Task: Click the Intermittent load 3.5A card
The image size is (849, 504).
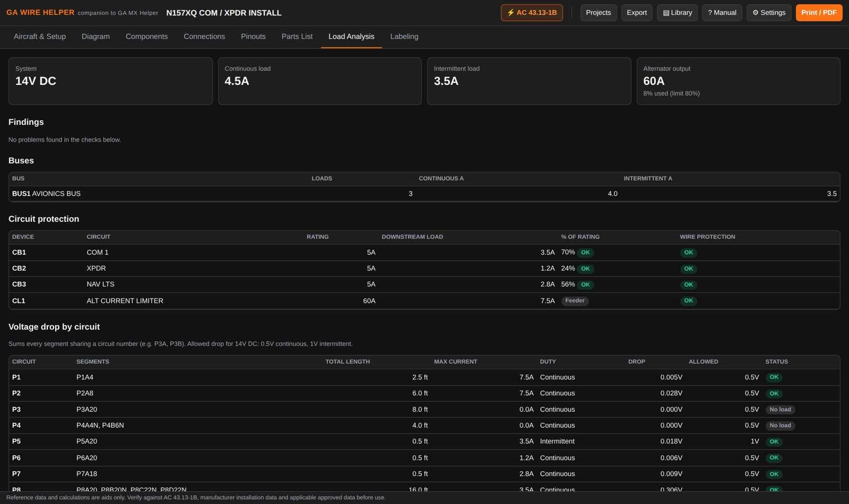Action: pos(529,81)
